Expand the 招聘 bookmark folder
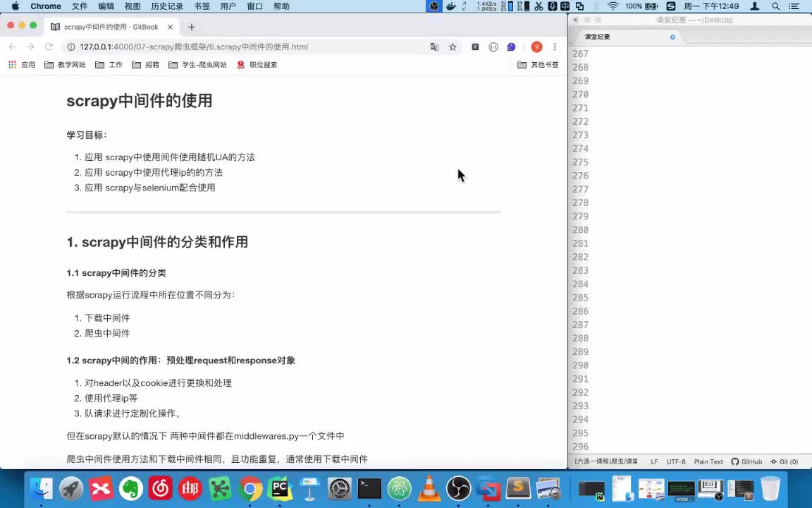The image size is (812, 508). [145, 65]
